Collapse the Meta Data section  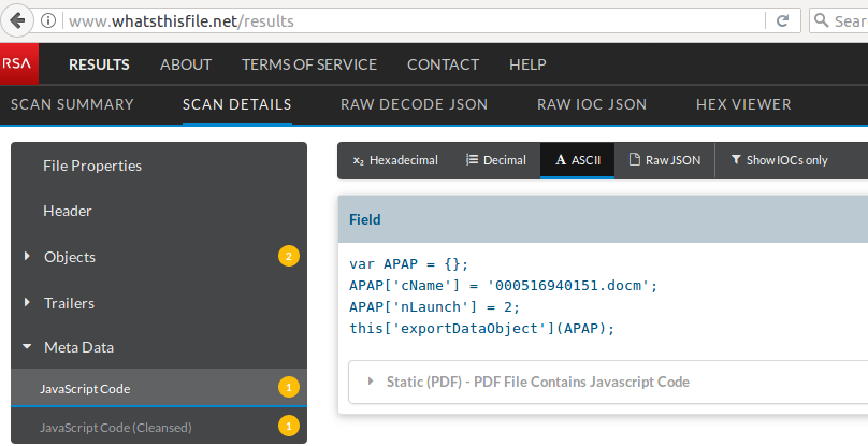27,347
